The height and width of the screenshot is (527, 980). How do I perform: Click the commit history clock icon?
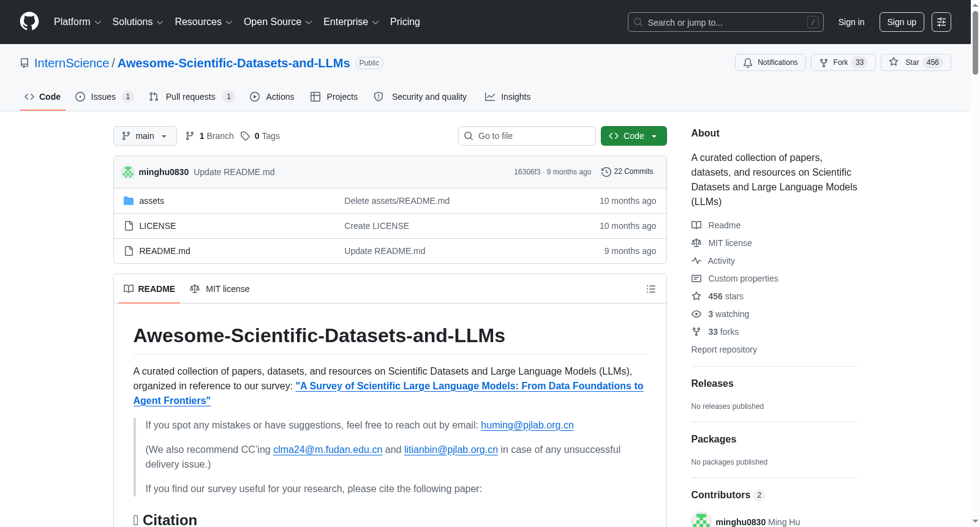[606, 172]
